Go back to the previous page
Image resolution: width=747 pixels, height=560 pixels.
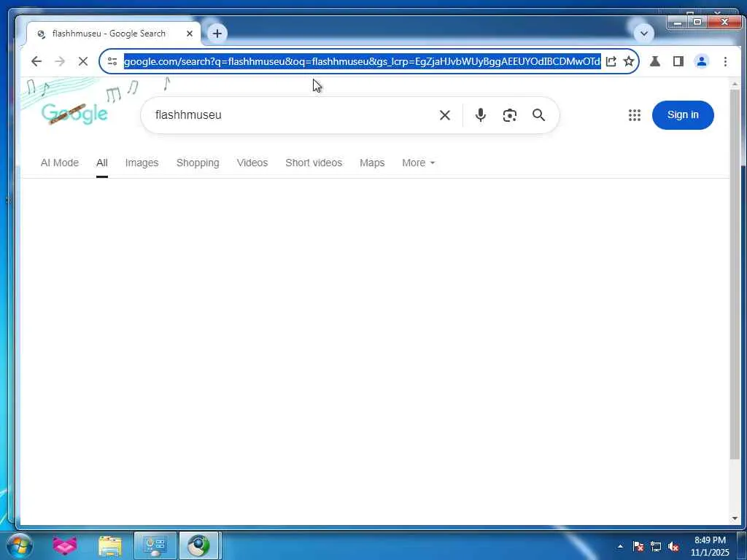[36, 61]
